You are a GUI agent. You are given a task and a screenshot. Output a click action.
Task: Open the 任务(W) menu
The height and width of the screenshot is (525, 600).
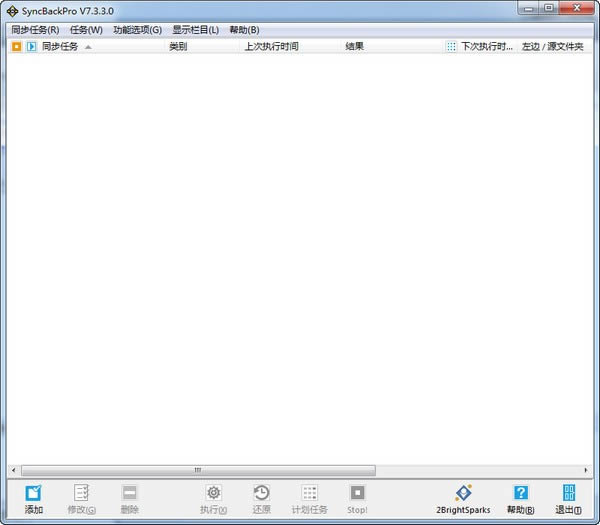point(86,30)
